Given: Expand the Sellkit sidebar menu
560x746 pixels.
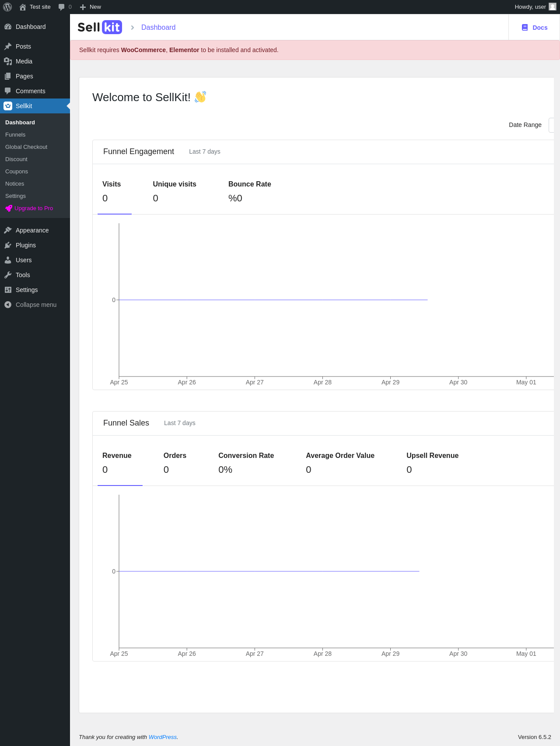Looking at the screenshot, I should pyautogui.click(x=24, y=106).
